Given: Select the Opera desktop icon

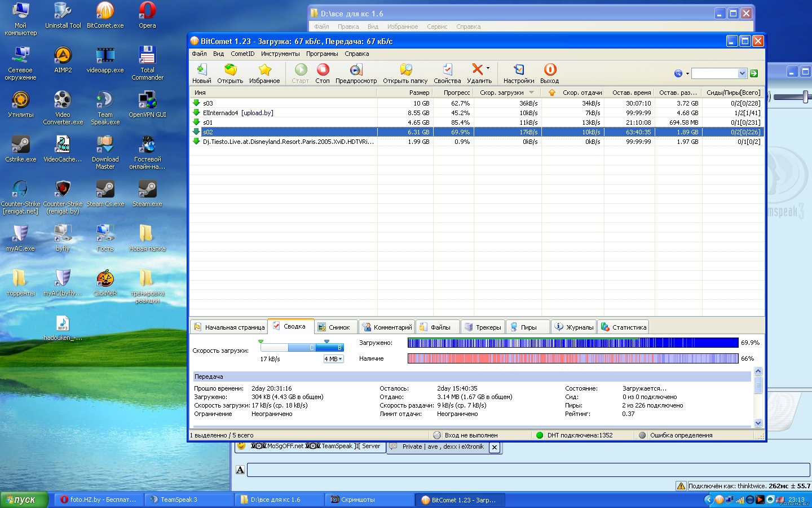Looking at the screenshot, I should [147, 15].
